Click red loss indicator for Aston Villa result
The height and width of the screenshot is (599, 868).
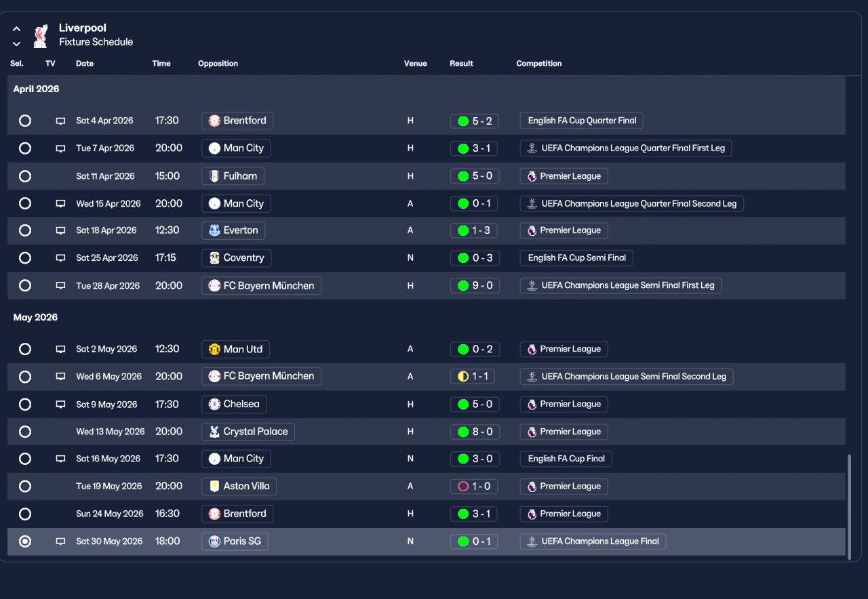click(463, 486)
